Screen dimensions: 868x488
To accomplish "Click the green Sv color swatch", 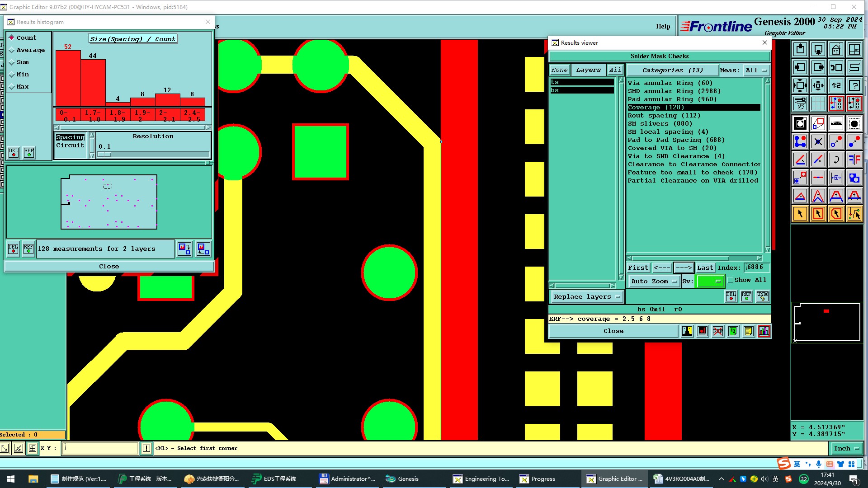I will pyautogui.click(x=710, y=281).
